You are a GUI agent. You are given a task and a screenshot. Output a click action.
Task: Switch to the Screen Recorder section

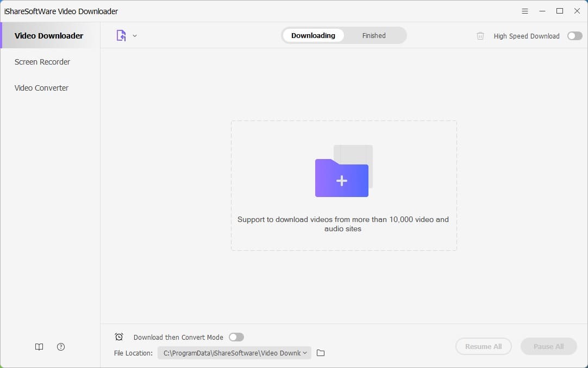tap(42, 62)
